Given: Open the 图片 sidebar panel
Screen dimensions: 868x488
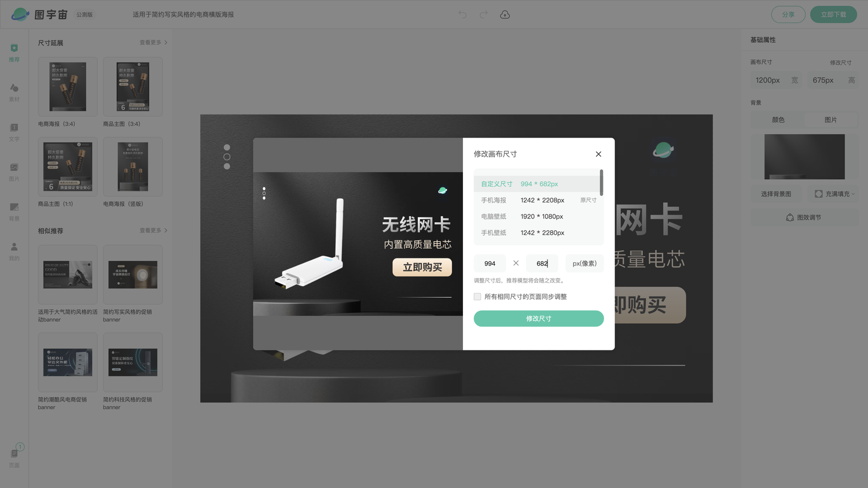Looking at the screenshot, I should [x=14, y=172].
